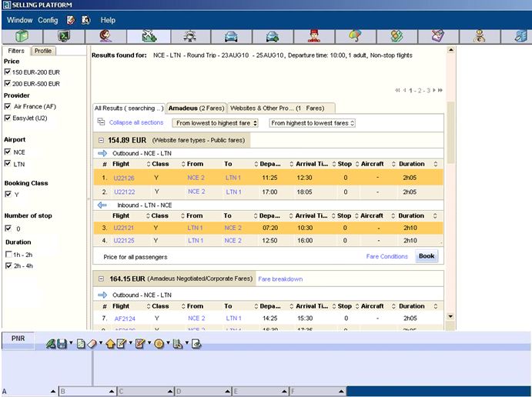Open 'From lowest to highest fare' dropdown
This screenshot has width=532, height=397.
(x=216, y=123)
